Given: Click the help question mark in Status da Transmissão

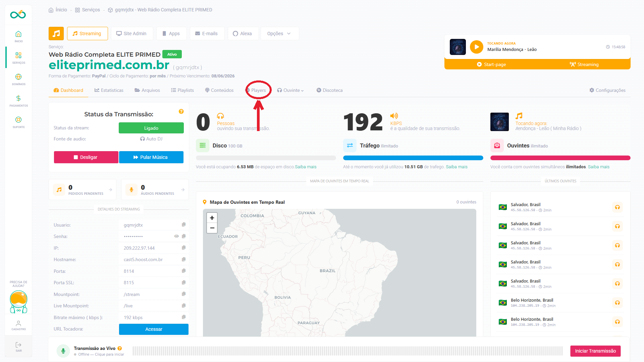Looking at the screenshot, I should pyautogui.click(x=181, y=111).
